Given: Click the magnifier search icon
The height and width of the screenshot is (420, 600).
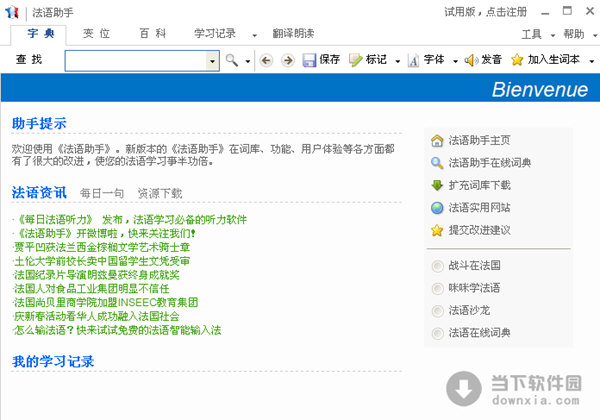Looking at the screenshot, I should [232, 60].
